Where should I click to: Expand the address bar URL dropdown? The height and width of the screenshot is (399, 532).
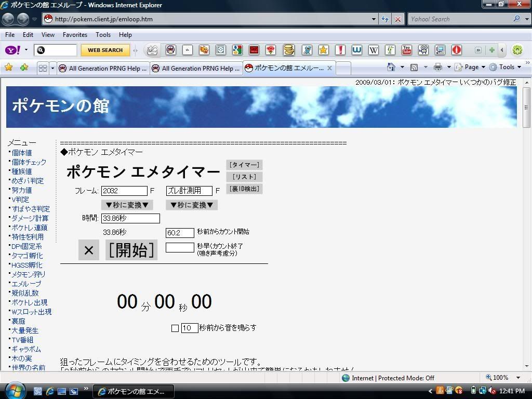tap(374, 19)
